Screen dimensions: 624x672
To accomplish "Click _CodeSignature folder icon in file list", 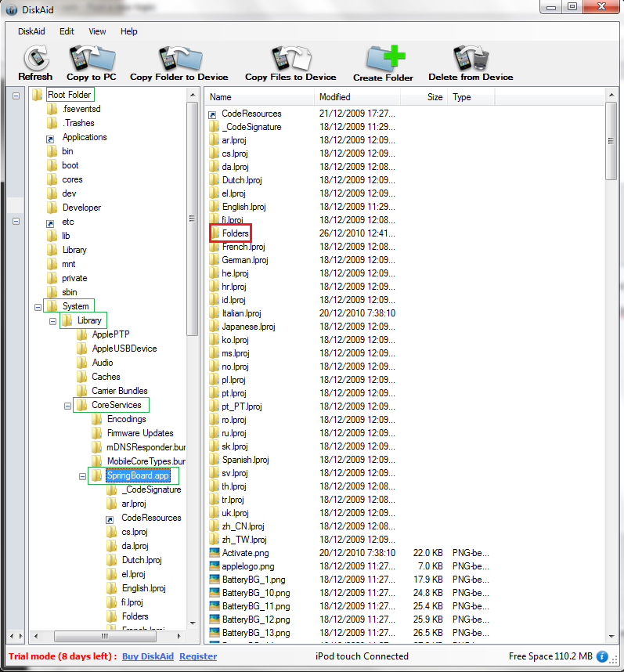I will point(215,126).
